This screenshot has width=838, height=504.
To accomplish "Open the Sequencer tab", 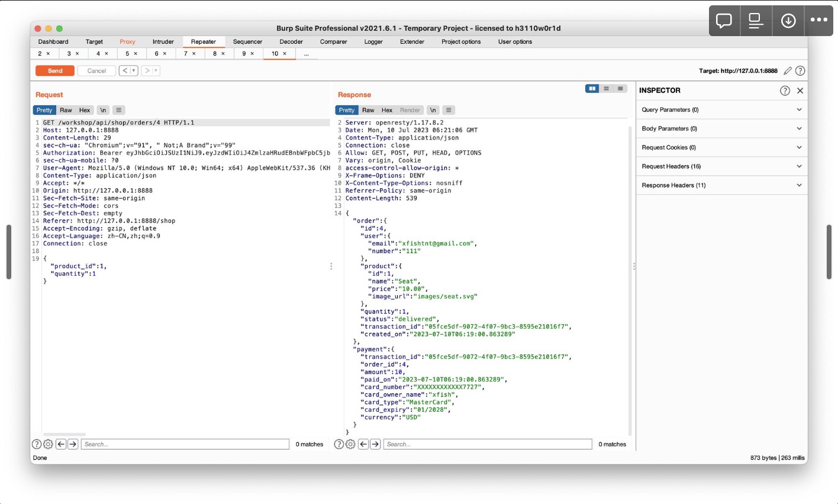I will [247, 42].
